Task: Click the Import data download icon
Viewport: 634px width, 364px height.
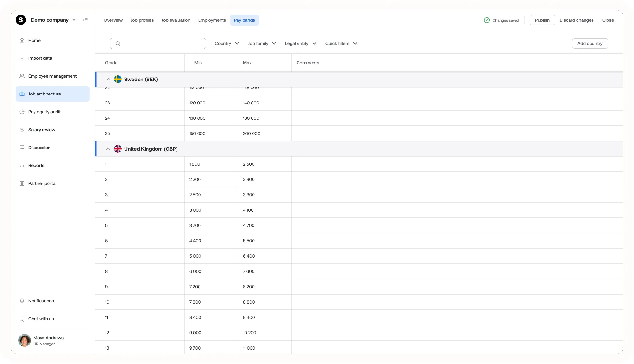Action: click(x=22, y=58)
